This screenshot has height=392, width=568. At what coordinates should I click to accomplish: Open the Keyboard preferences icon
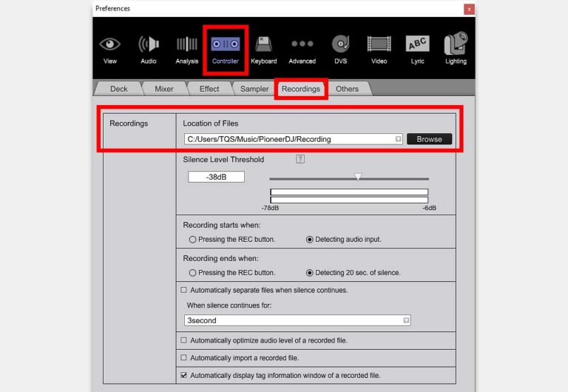[263, 48]
